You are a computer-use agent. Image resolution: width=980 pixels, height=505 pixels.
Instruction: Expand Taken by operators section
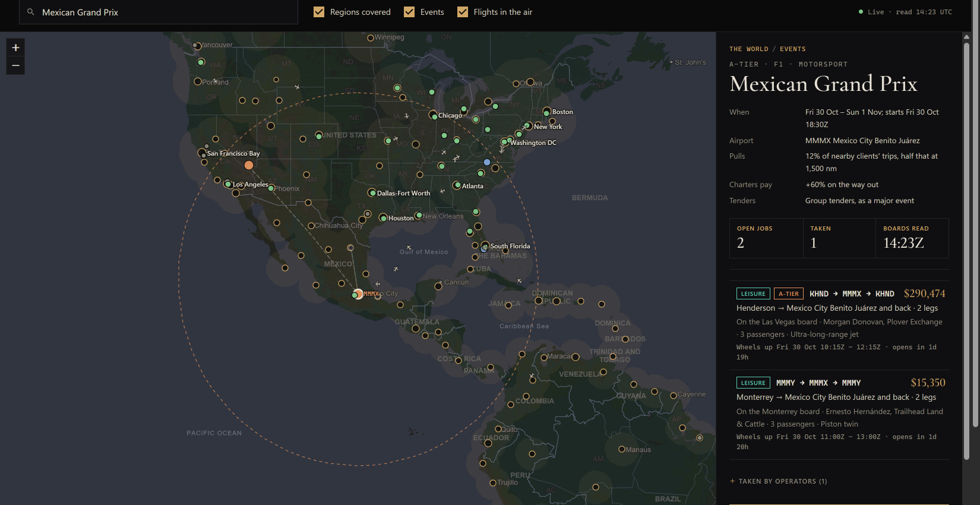pyautogui.click(x=778, y=481)
